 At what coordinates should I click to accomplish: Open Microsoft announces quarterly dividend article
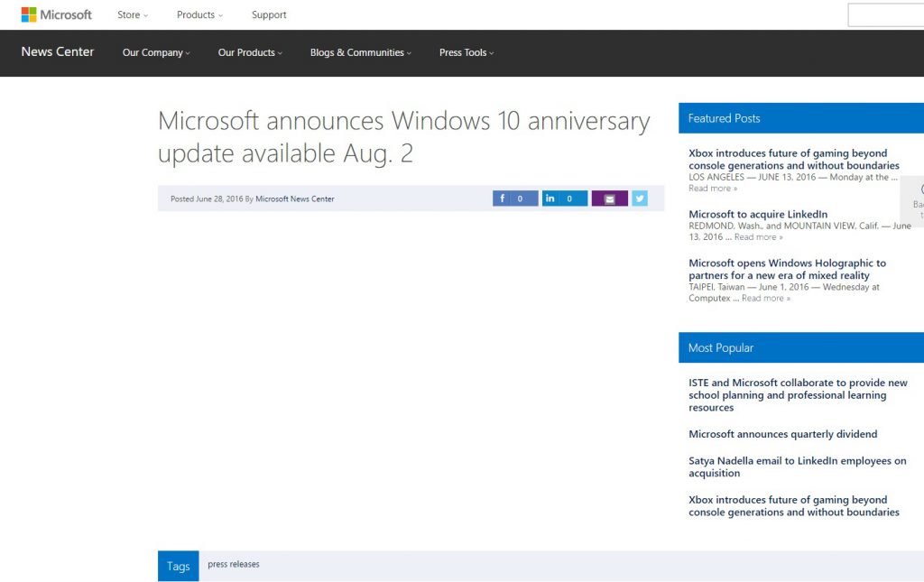point(782,434)
